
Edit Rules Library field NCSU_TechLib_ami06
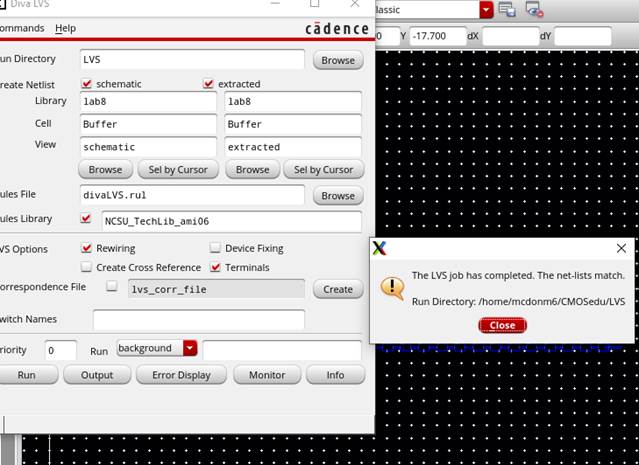point(231,221)
